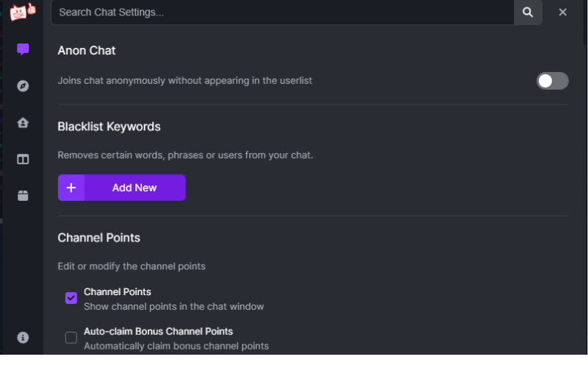Screen dimensions: 588x365
Task: Select the split-panel layout icon in sidebar
Action: point(23,159)
